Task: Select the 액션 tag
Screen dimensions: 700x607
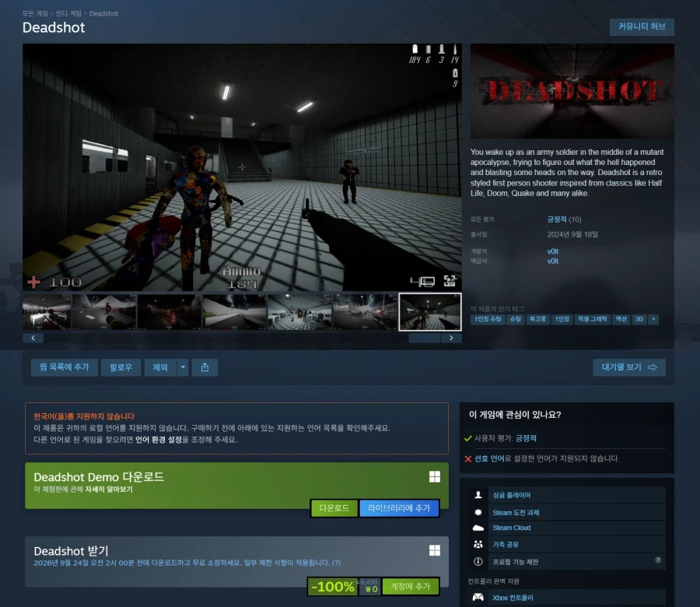Action: pyautogui.click(x=621, y=319)
